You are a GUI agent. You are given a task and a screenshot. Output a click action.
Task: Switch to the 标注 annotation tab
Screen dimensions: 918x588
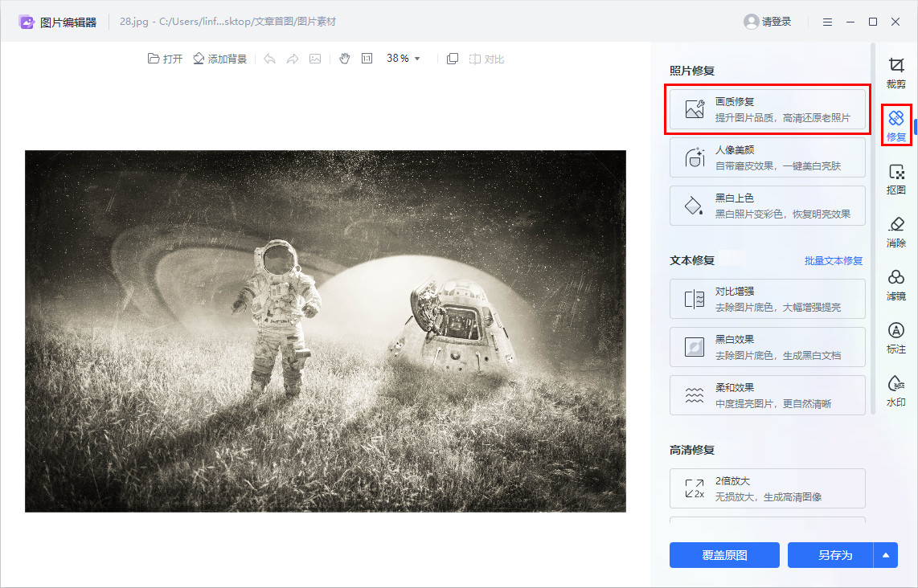[x=895, y=338]
